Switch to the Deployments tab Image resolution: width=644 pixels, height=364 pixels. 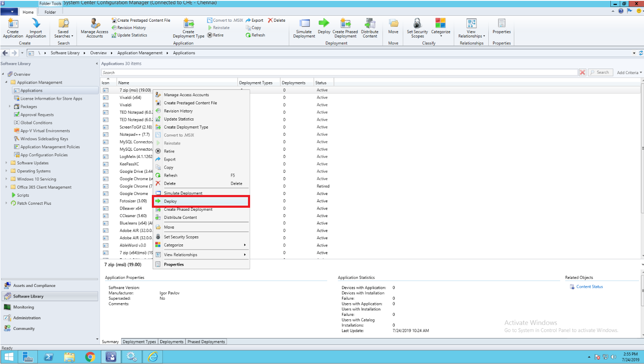click(x=171, y=341)
